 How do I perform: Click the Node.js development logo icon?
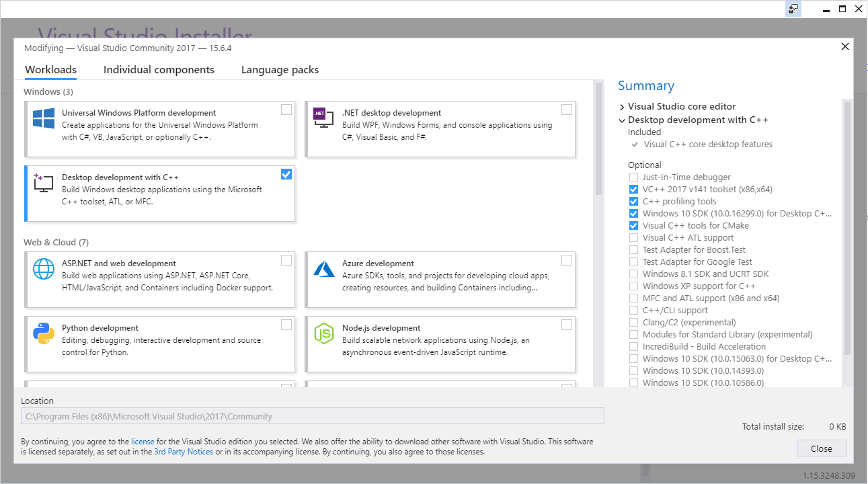[x=323, y=333]
